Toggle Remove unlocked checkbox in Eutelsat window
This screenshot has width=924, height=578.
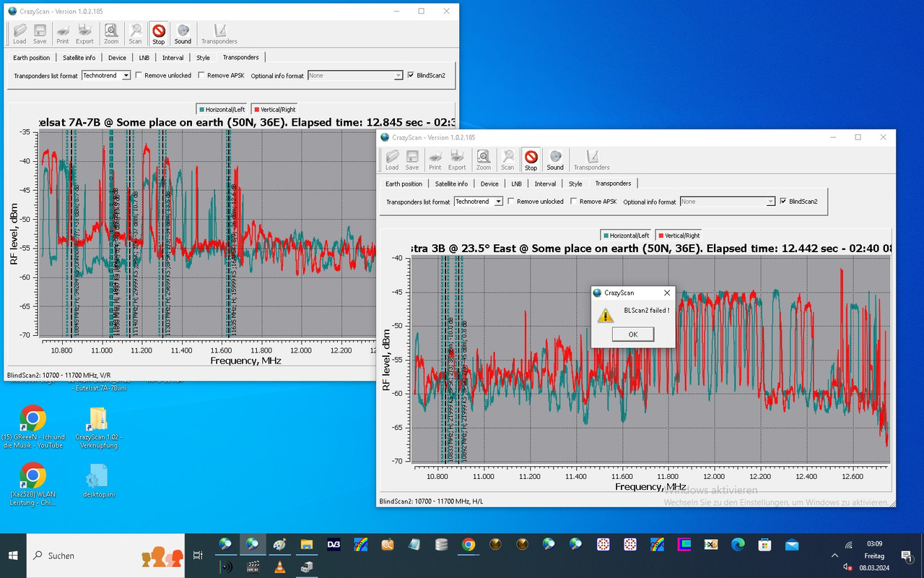[139, 75]
